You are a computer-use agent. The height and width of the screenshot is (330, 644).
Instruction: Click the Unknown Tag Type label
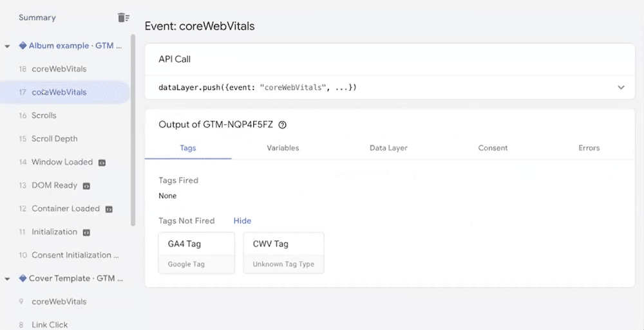click(x=283, y=264)
